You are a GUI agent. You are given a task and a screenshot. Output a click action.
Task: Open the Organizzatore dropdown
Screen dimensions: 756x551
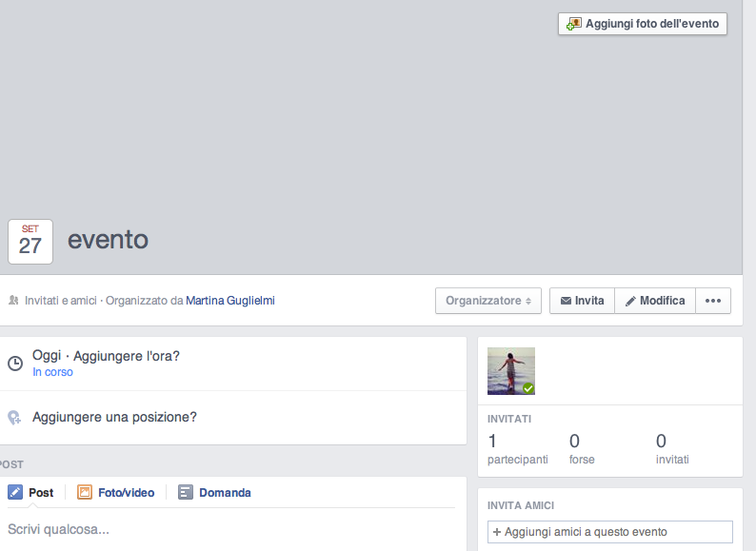[488, 301]
